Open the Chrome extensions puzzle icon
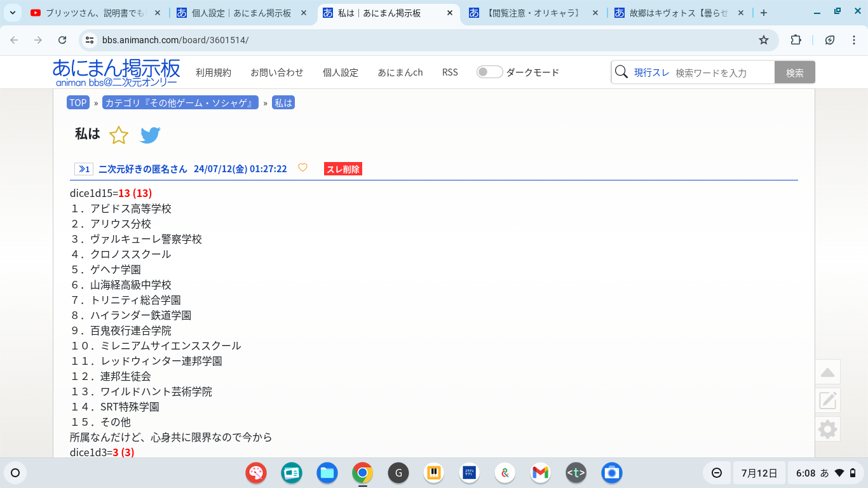Image resolution: width=868 pixels, height=488 pixels. click(x=796, y=40)
